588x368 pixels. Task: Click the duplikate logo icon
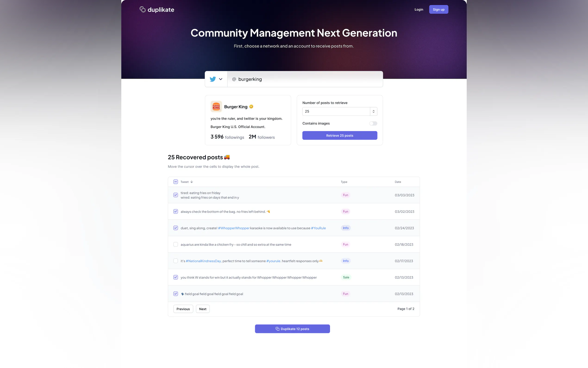pyautogui.click(x=142, y=10)
